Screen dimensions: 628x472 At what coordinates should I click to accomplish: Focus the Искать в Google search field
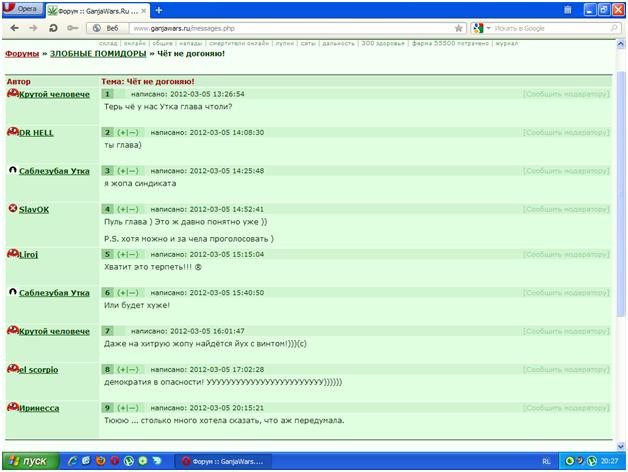click(551, 28)
